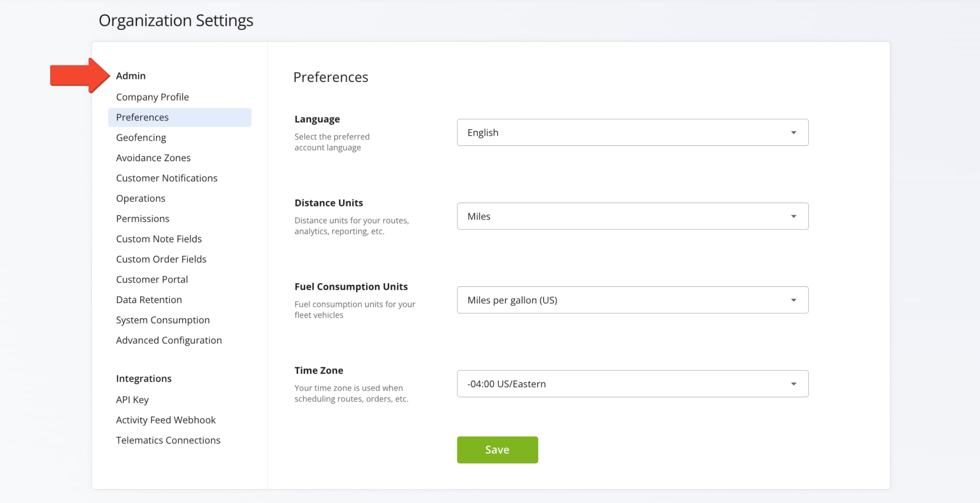This screenshot has width=980, height=503.
Task: Select Data Retention in the sidebar
Action: [149, 300]
